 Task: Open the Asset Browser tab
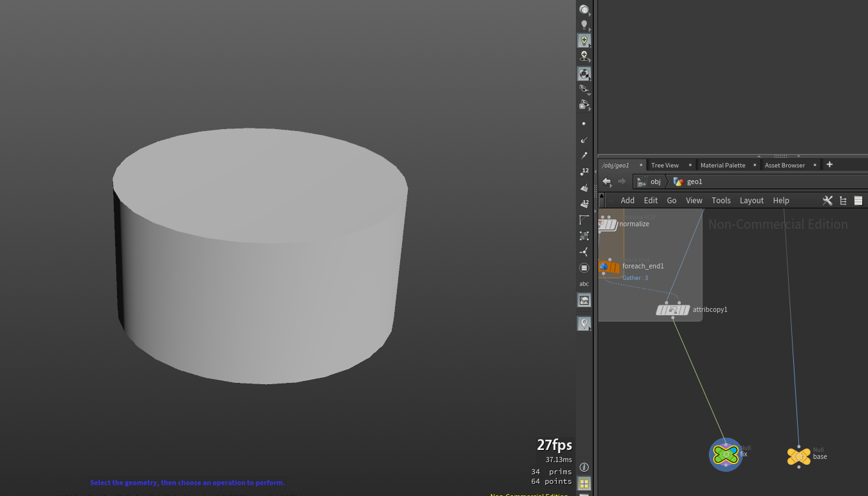pyautogui.click(x=785, y=165)
